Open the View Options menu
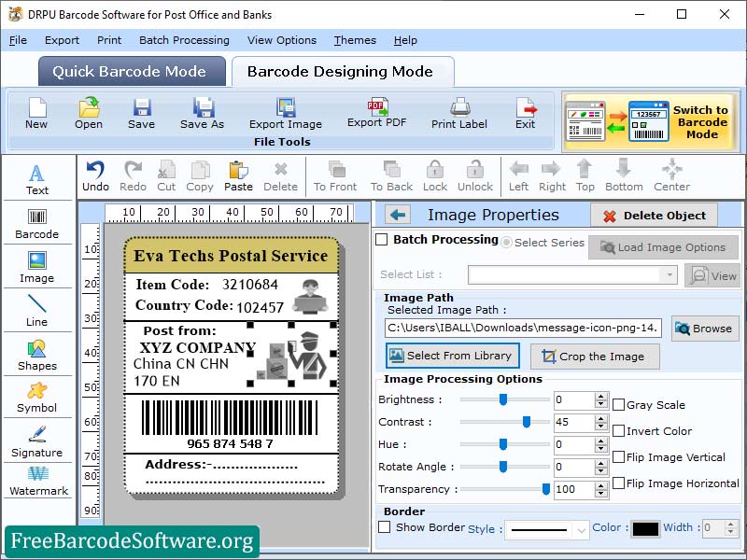This screenshot has width=747, height=560. tap(281, 40)
